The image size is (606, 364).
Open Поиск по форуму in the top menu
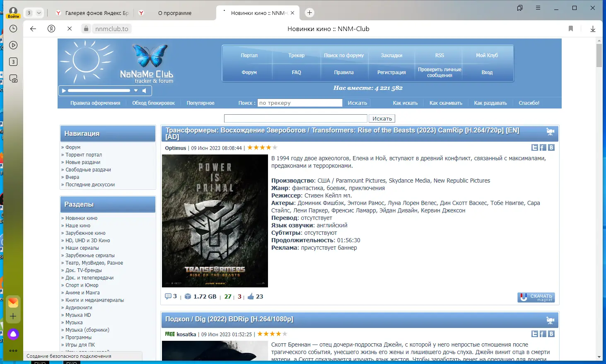tap(344, 55)
